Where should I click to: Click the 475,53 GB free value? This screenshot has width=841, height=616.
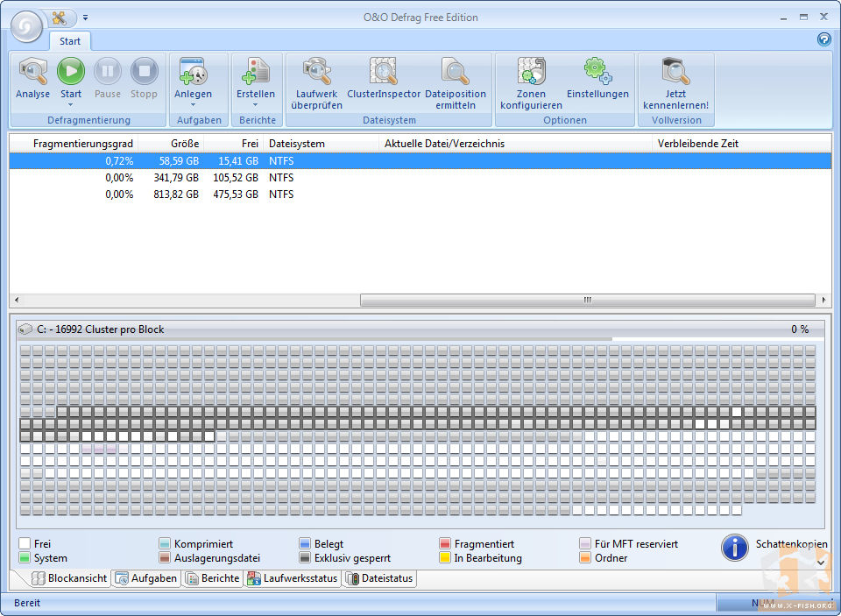tap(236, 195)
